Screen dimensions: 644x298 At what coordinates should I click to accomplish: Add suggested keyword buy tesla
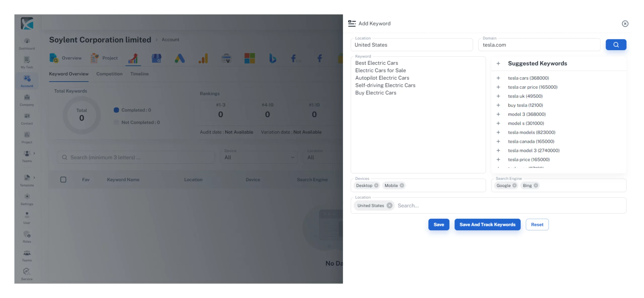pyautogui.click(x=498, y=105)
